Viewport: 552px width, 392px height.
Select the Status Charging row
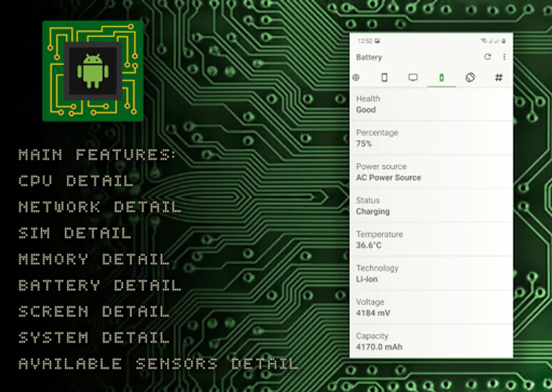coord(431,206)
